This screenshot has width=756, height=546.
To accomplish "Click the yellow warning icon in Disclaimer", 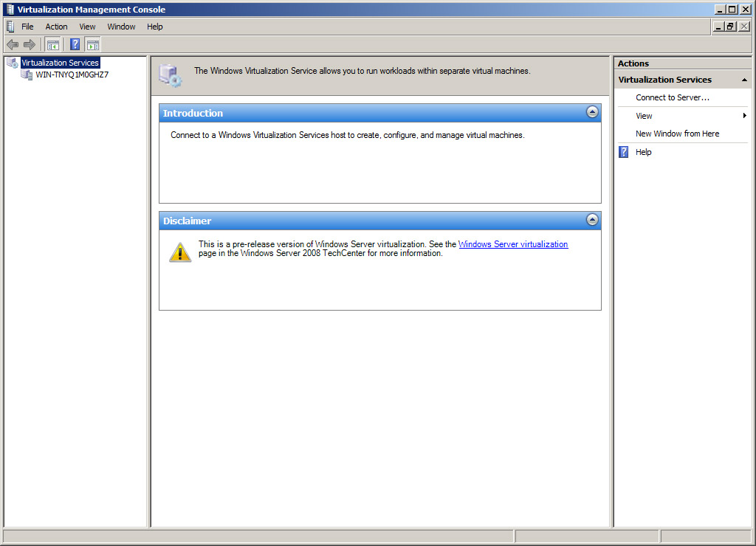I will click(x=180, y=252).
